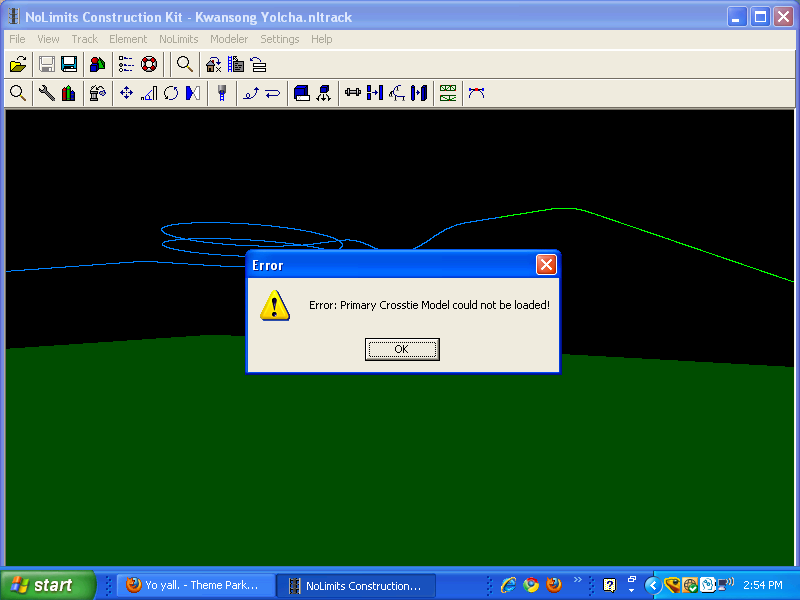Click the black dumbbell-shaped icon

pyautogui.click(x=353, y=93)
